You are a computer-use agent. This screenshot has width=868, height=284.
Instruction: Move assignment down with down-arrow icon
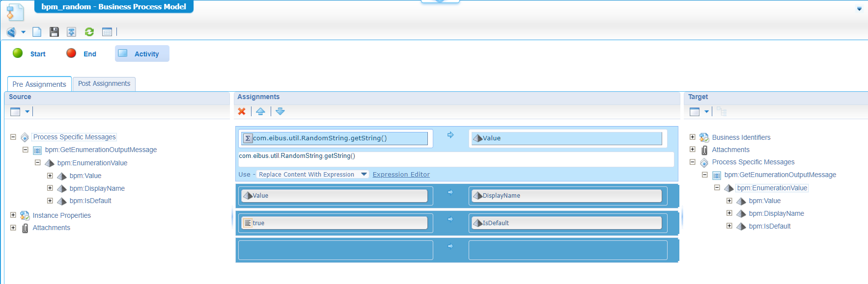coord(280,111)
